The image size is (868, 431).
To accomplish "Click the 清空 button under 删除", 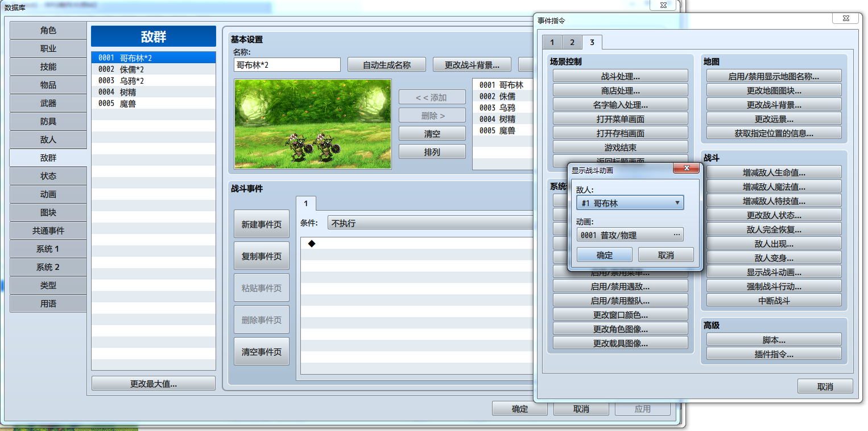I will 432,134.
